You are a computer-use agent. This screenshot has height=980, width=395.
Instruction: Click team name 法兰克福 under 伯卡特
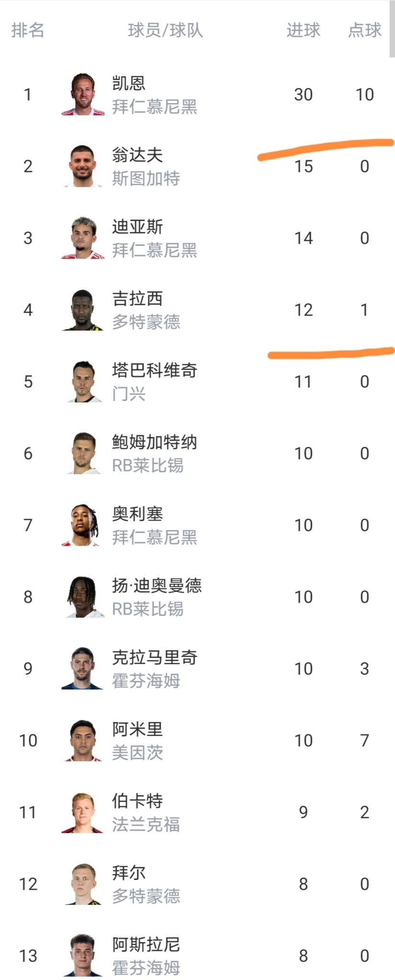coord(146,824)
